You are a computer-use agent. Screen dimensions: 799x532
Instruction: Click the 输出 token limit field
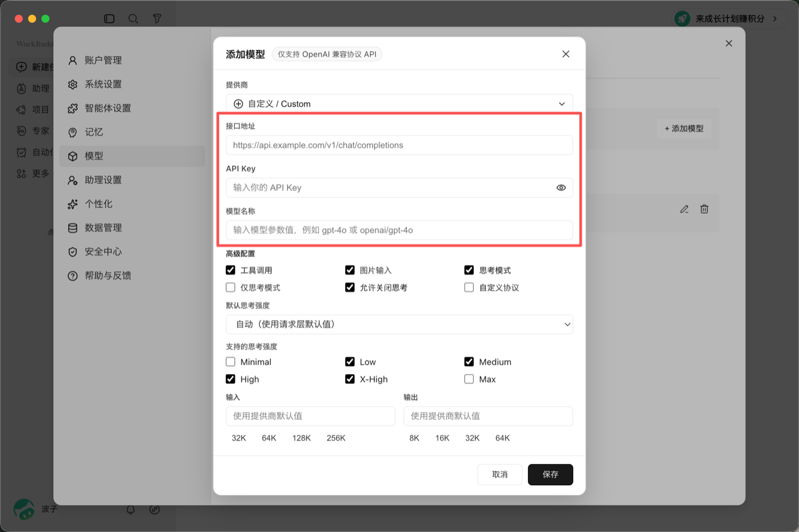pyautogui.click(x=488, y=416)
